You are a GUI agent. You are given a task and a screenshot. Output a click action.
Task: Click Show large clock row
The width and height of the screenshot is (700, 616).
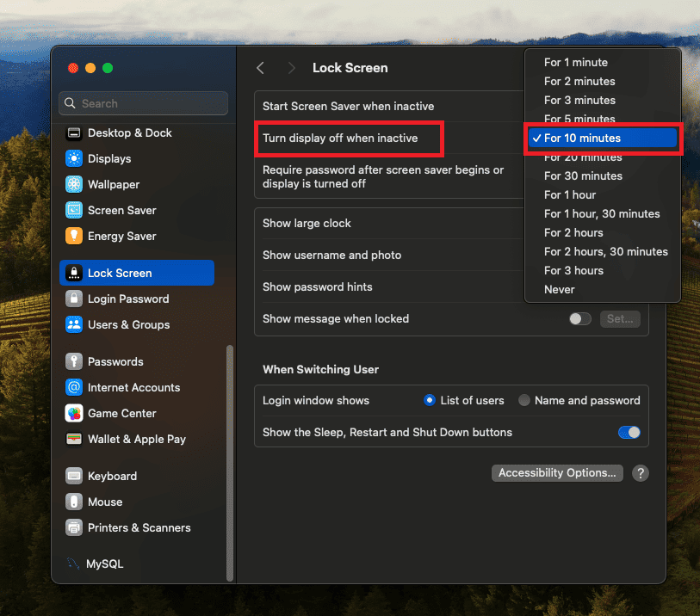pyautogui.click(x=389, y=223)
